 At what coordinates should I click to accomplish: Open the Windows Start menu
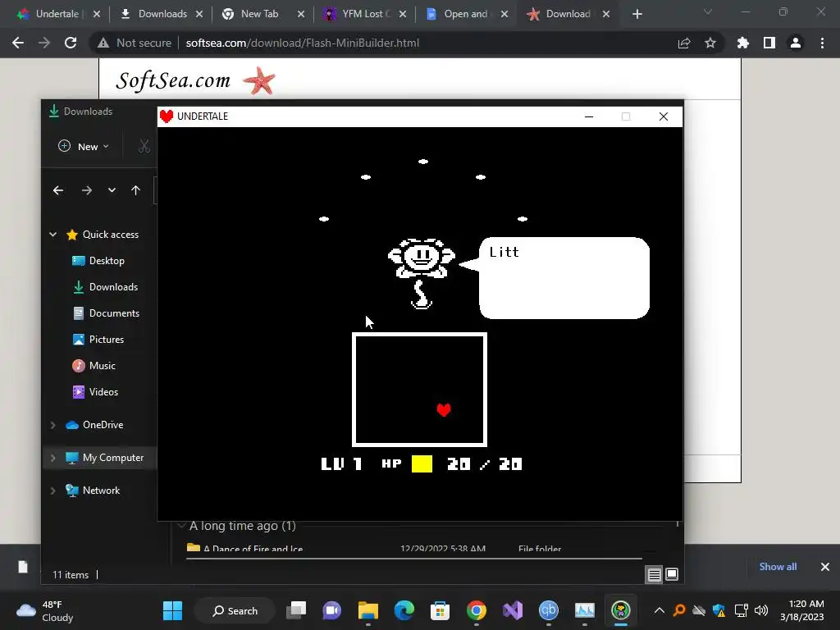coord(172,610)
